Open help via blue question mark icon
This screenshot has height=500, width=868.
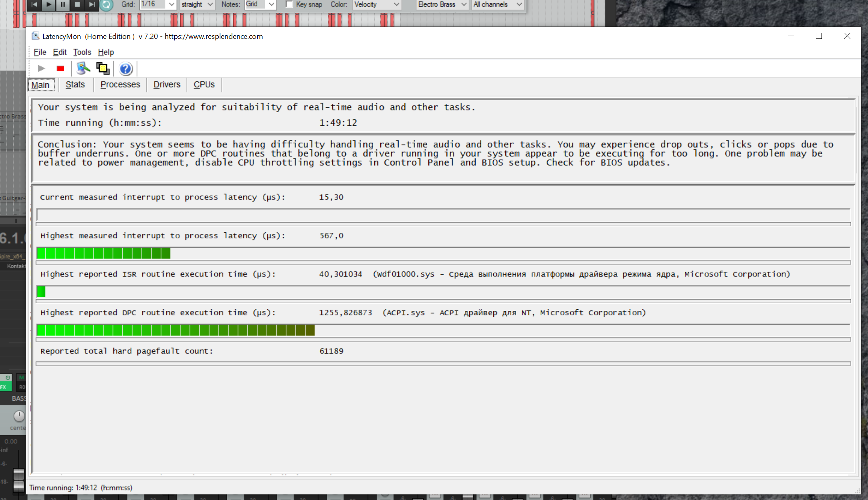pos(125,69)
